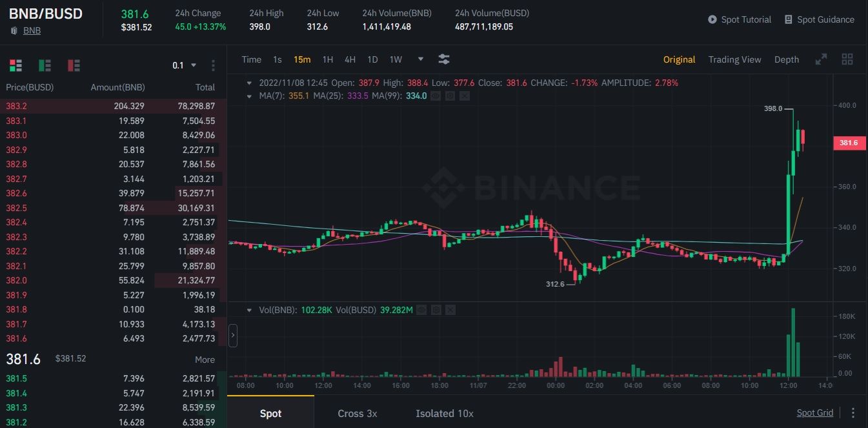This screenshot has height=428, width=868.
Task: Show sell orders only view icon
Action: pos(74,65)
